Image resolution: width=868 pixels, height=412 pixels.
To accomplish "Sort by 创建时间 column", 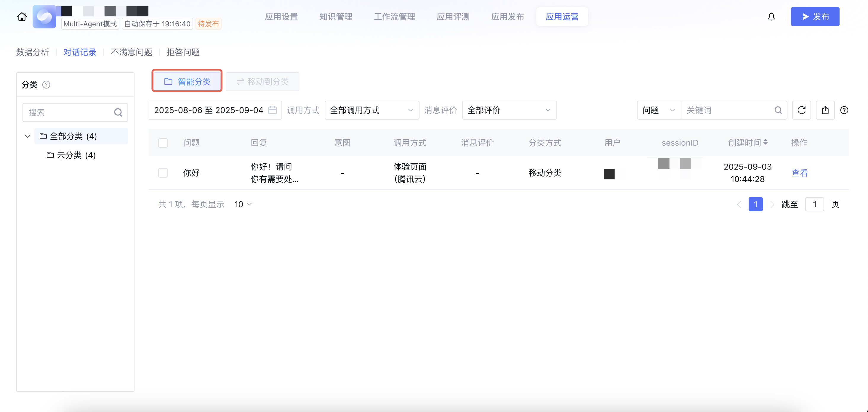I will (x=765, y=142).
